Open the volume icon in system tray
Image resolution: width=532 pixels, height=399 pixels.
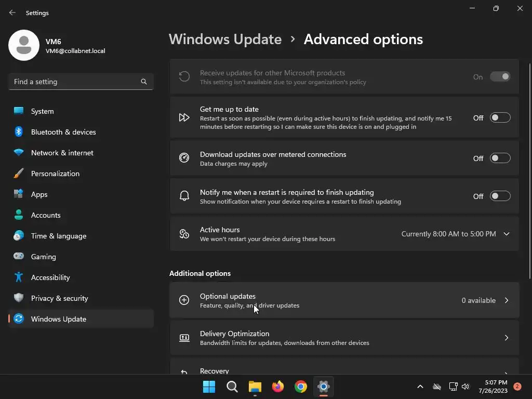tap(465, 387)
